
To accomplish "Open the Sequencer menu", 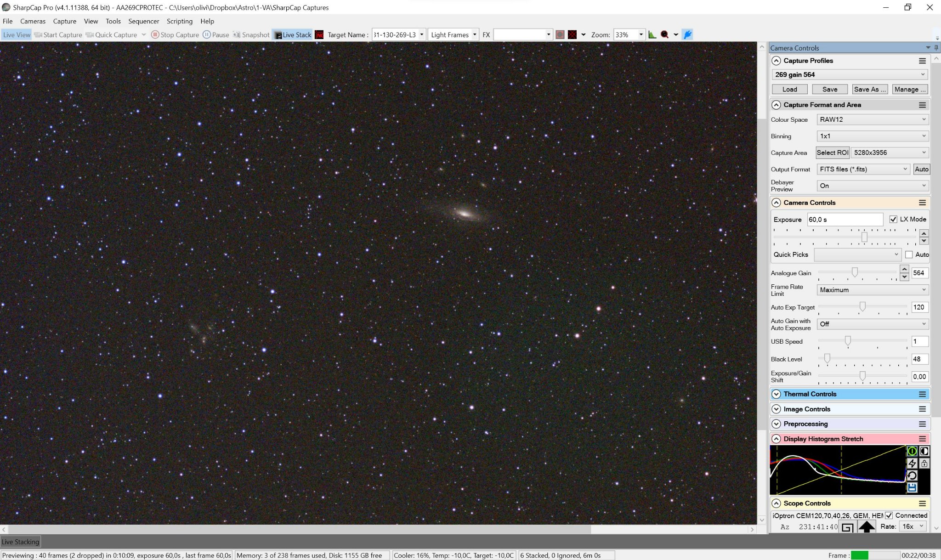I will click(144, 21).
